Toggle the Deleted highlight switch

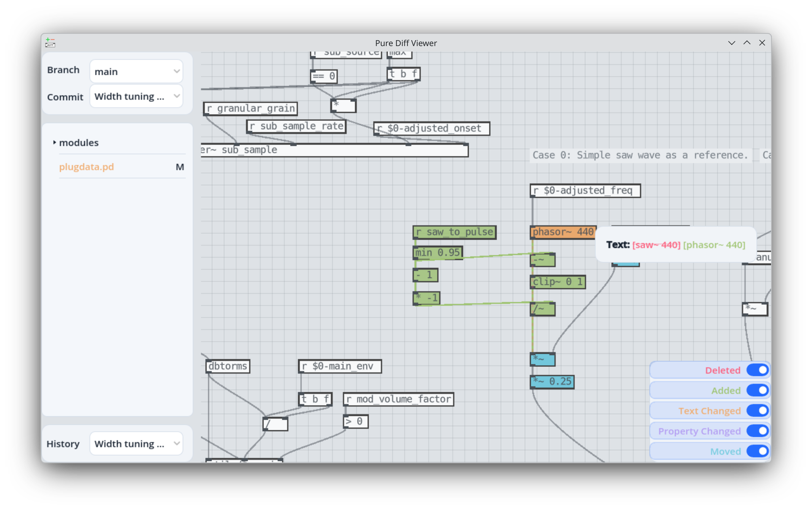point(758,370)
